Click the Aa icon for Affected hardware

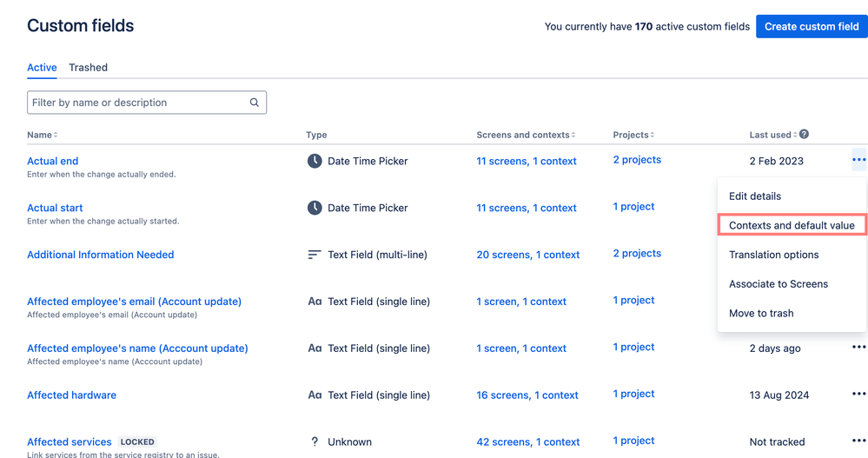(x=315, y=395)
